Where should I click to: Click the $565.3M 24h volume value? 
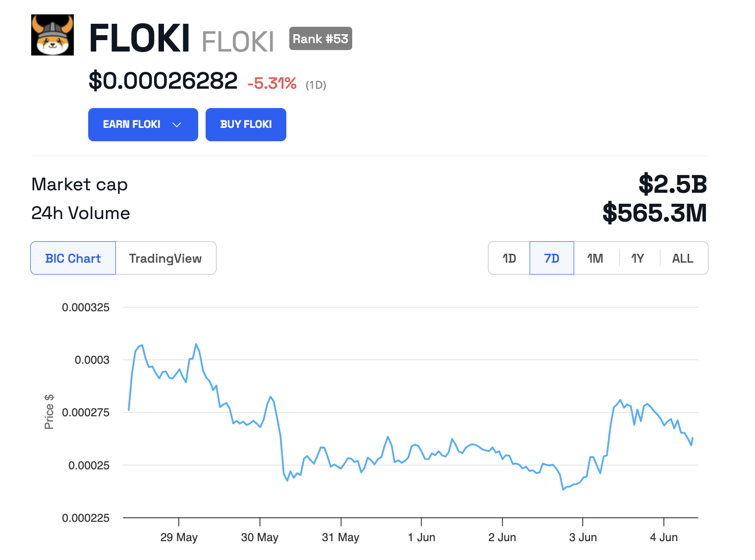point(654,213)
